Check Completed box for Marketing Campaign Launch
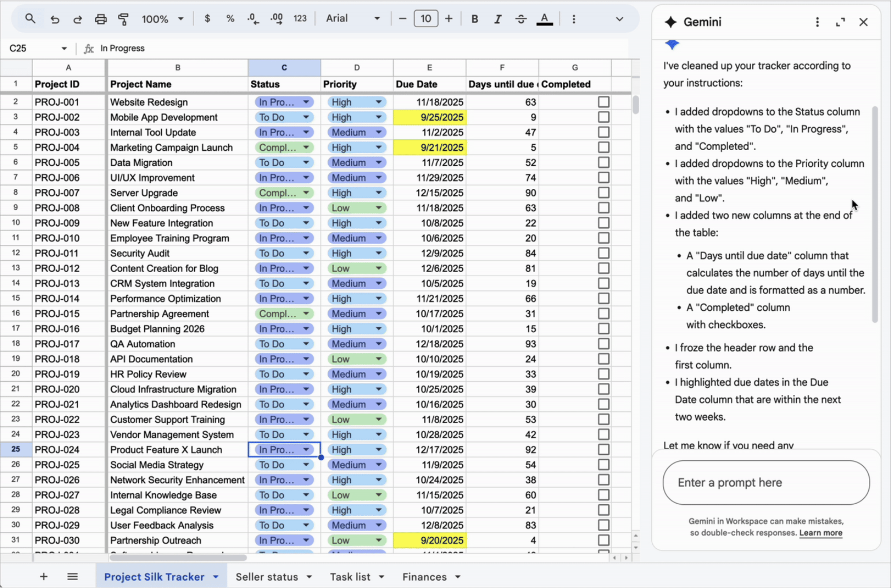The height and width of the screenshot is (588, 892). [x=604, y=148]
